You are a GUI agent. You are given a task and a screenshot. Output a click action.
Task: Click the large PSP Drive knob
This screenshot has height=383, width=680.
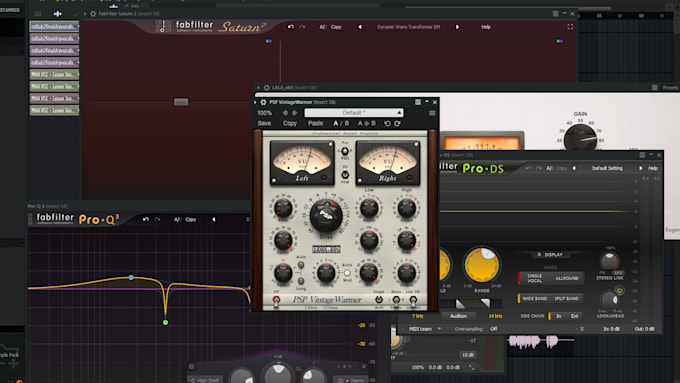[326, 215]
